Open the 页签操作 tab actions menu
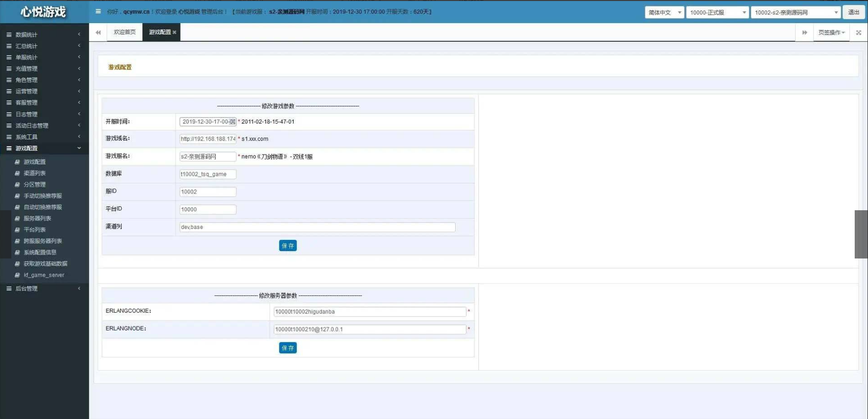The width and height of the screenshot is (868, 419). [x=831, y=32]
